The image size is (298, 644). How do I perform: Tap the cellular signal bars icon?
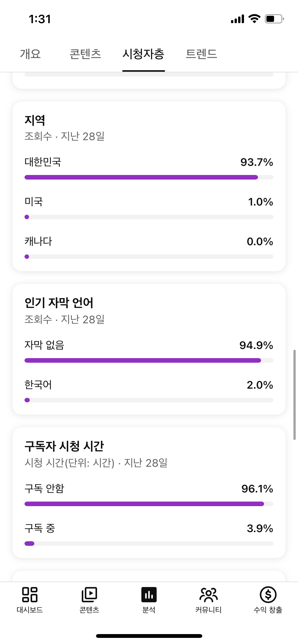tap(237, 19)
